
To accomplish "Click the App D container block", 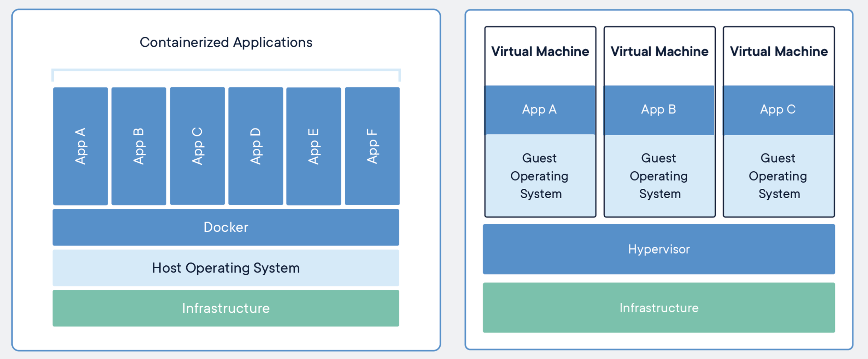I will (x=256, y=146).
